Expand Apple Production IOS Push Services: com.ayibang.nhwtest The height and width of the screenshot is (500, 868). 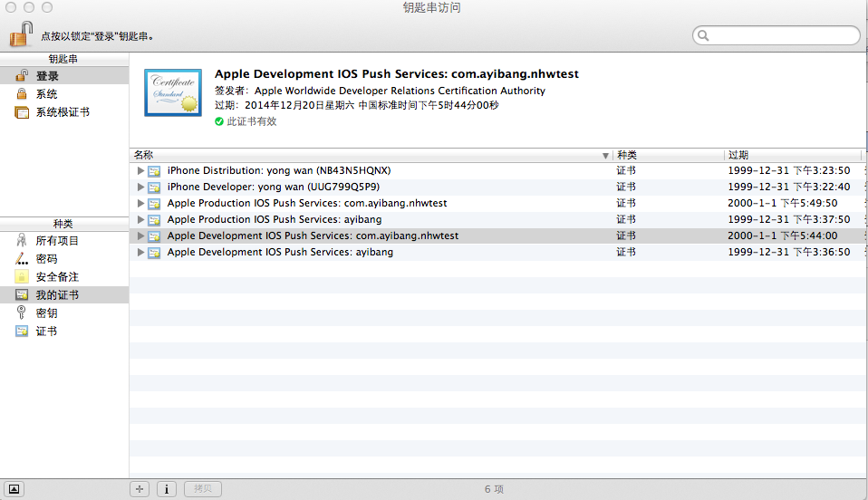coord(140,203)
